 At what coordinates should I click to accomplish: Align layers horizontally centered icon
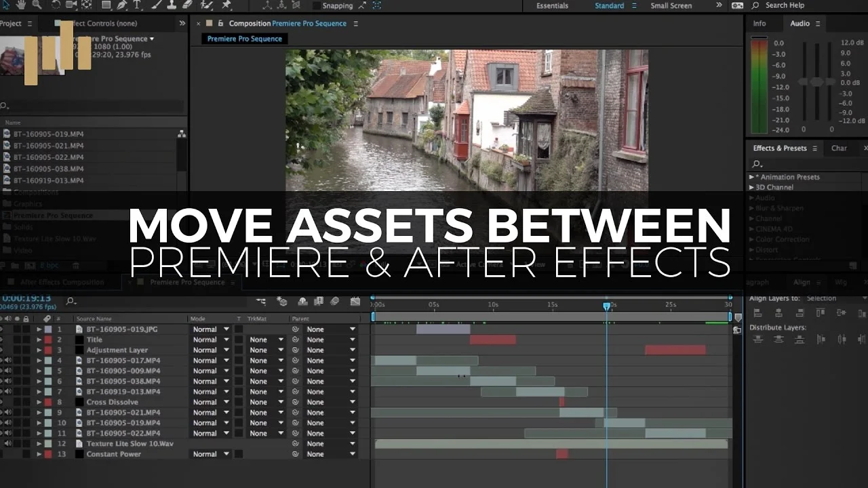coord(778,312)
